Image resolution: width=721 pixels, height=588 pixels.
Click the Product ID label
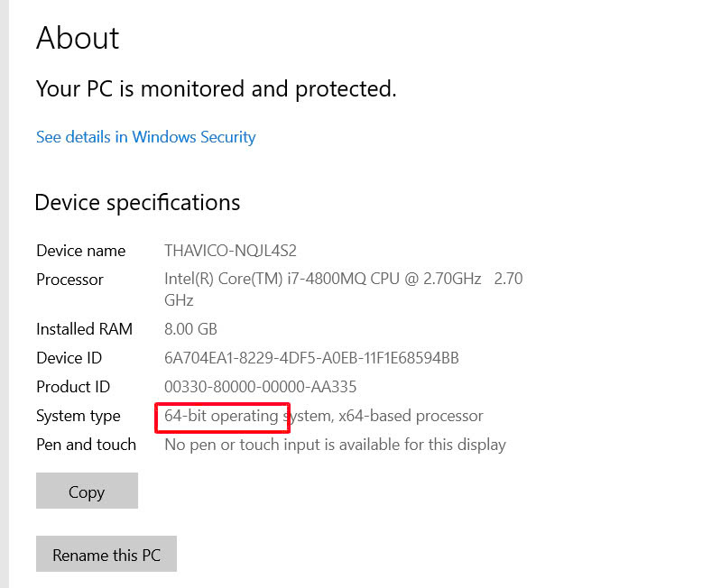click(73, 387)
